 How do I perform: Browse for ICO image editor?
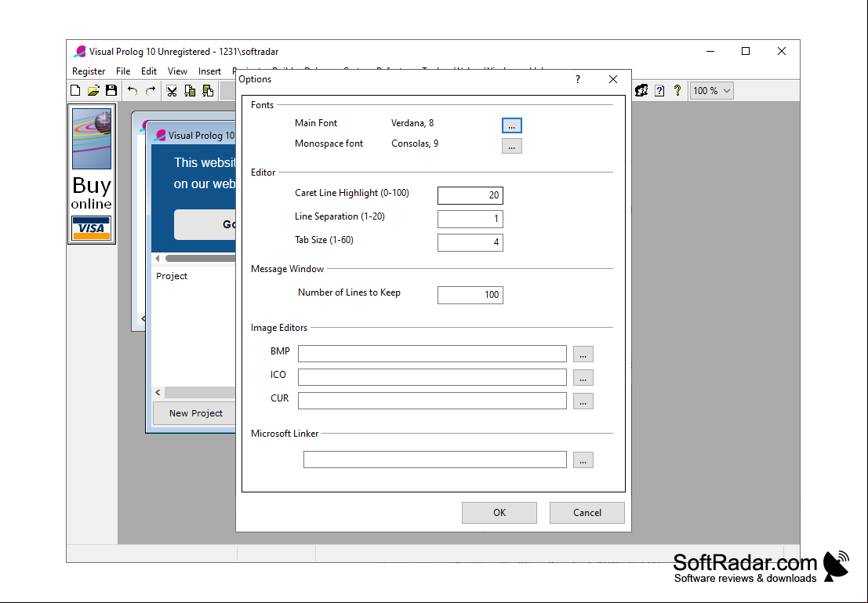point(583,378)
